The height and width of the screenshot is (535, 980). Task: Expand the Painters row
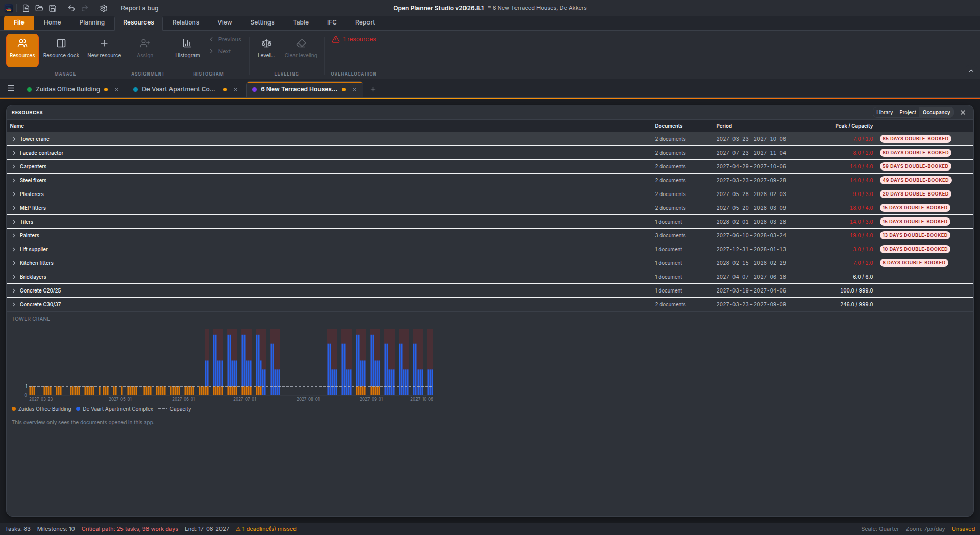pyautogui.click(x=14, y=235)
